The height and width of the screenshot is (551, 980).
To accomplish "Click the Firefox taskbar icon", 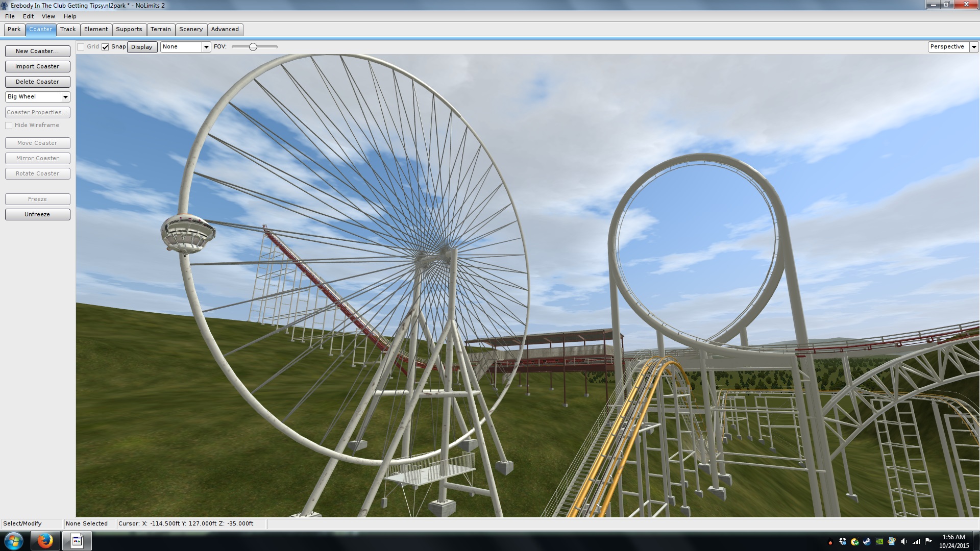I will 45,541.
